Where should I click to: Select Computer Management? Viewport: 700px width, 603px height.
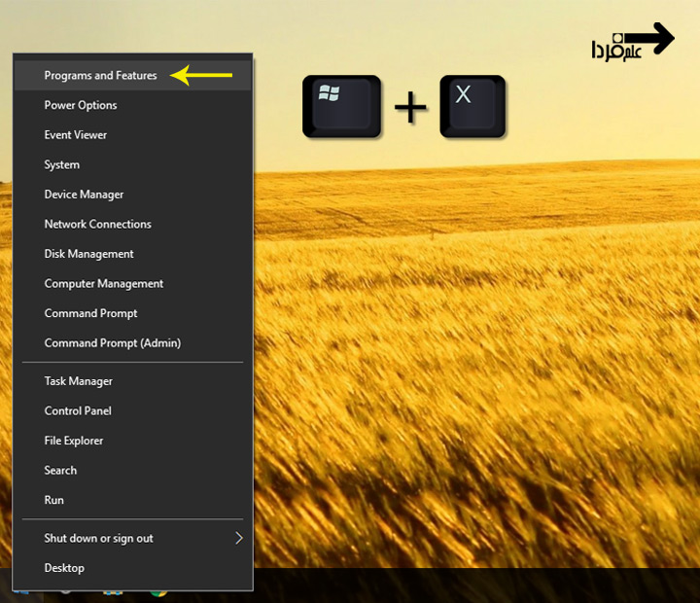[103, 284]
